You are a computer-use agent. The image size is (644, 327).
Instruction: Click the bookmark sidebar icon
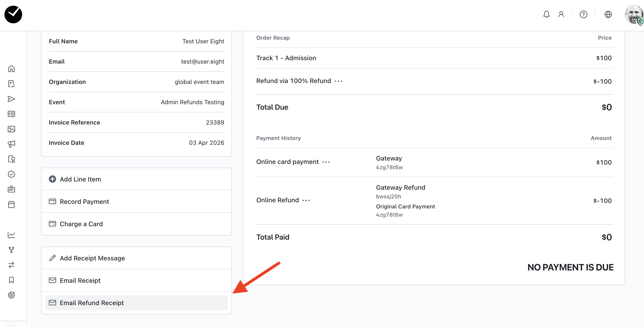[11, 280]
